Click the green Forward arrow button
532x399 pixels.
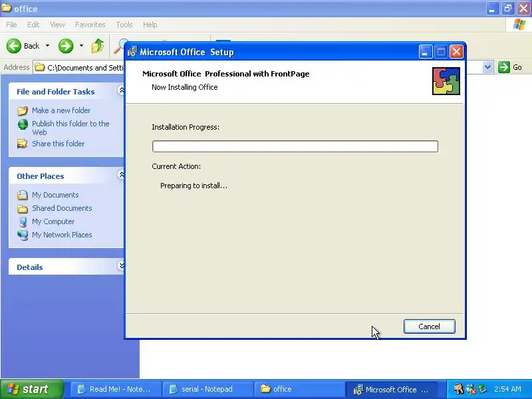point(66,46)
